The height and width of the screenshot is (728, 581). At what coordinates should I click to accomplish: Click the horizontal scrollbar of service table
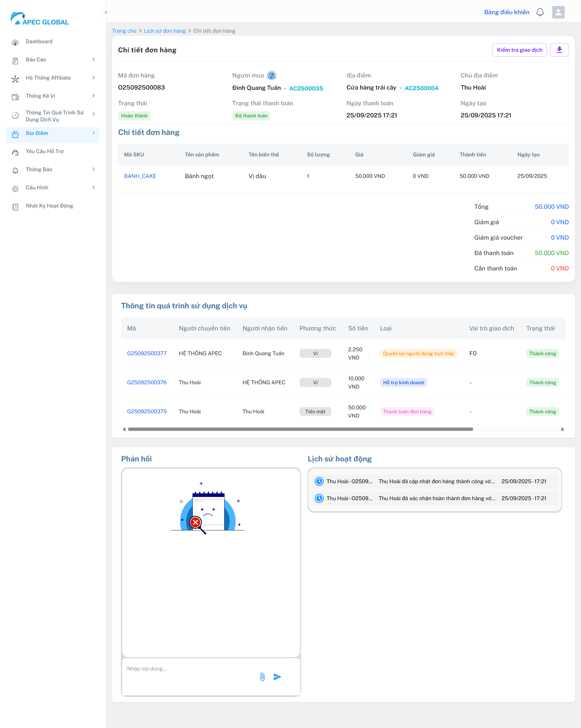click(x=300, y=429)
